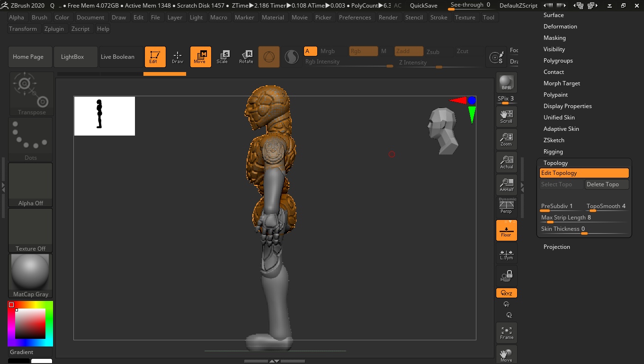The image size is (644, 364).
Task: Click the AAHalf zoom icon
Action: tap(506, 185)
